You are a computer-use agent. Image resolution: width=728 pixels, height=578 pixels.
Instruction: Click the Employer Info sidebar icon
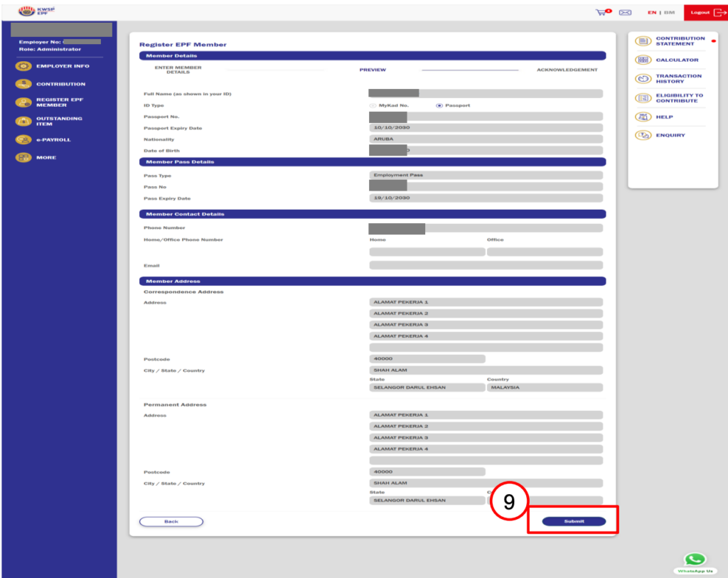click(x=24, y=66)
